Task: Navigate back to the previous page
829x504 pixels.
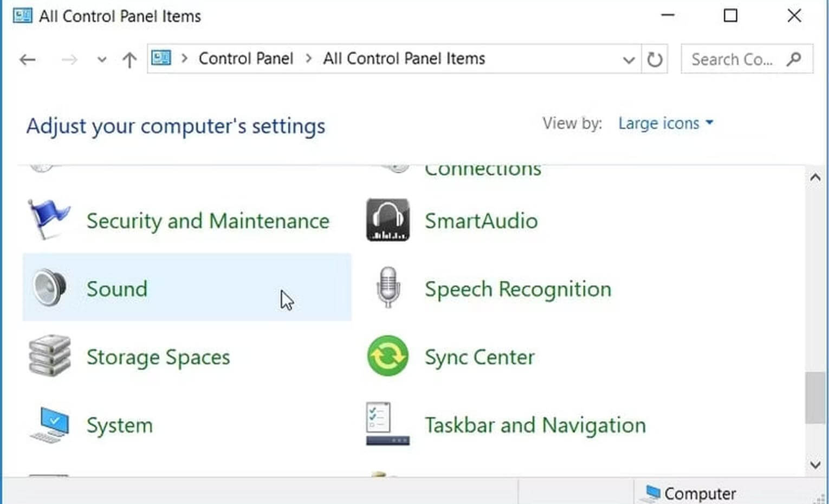Action: click(28, 60)
